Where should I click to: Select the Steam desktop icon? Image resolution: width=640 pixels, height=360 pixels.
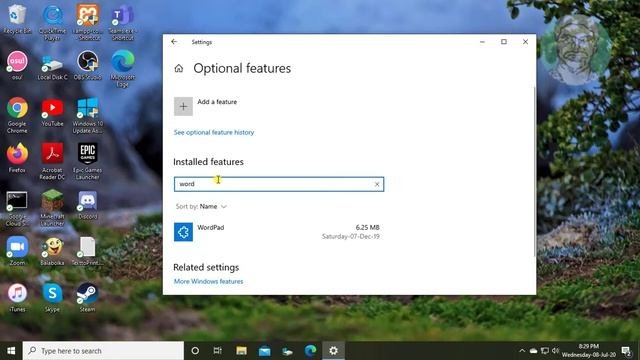[87, 297]
